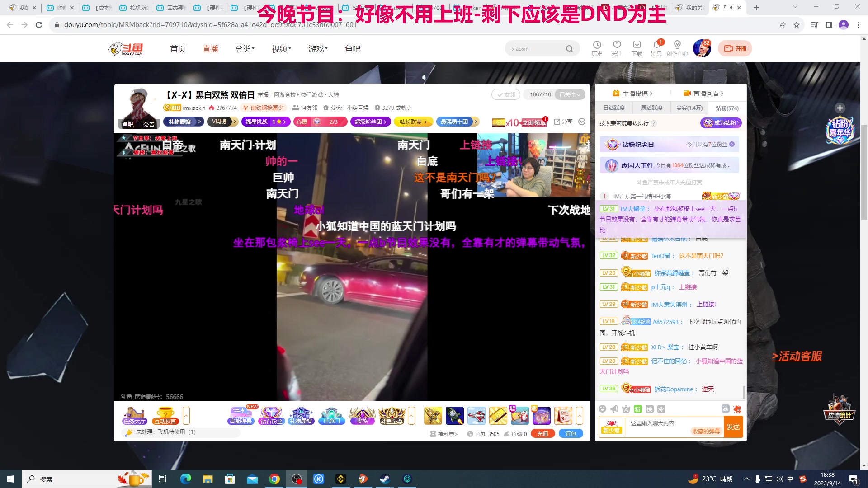Click the horn broadcast icon above chat input
The image size is (868, 488).
614,409
